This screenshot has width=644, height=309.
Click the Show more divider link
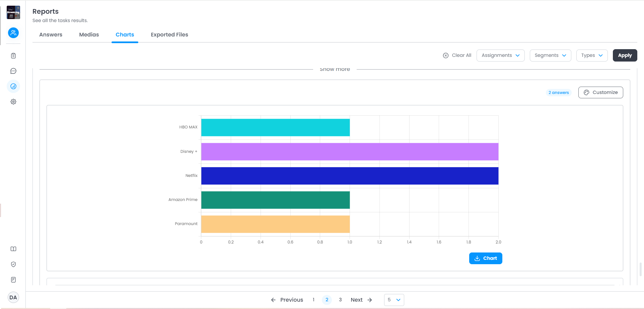(335, 69)
